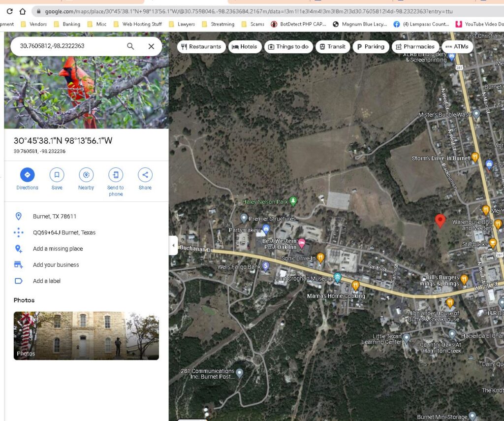The height and width of the screenshot is (421, 504).
Task: Click the red dropped pin on map
Action: 440,221
